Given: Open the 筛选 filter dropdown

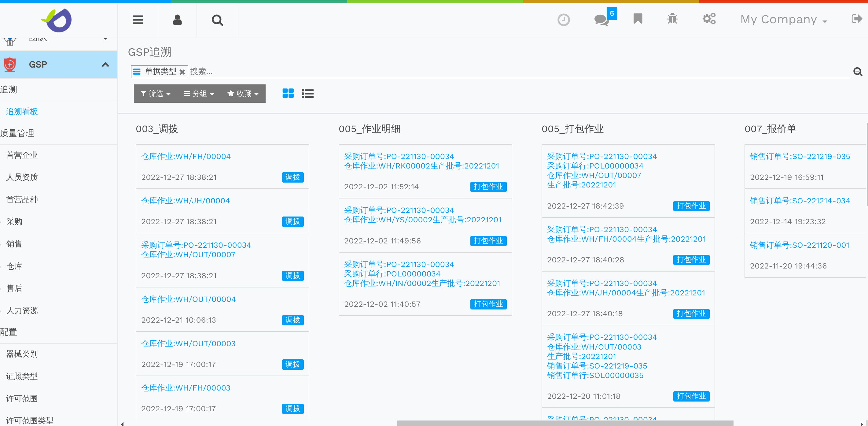Looking at the screenshot, I should [x=155, y=93].
